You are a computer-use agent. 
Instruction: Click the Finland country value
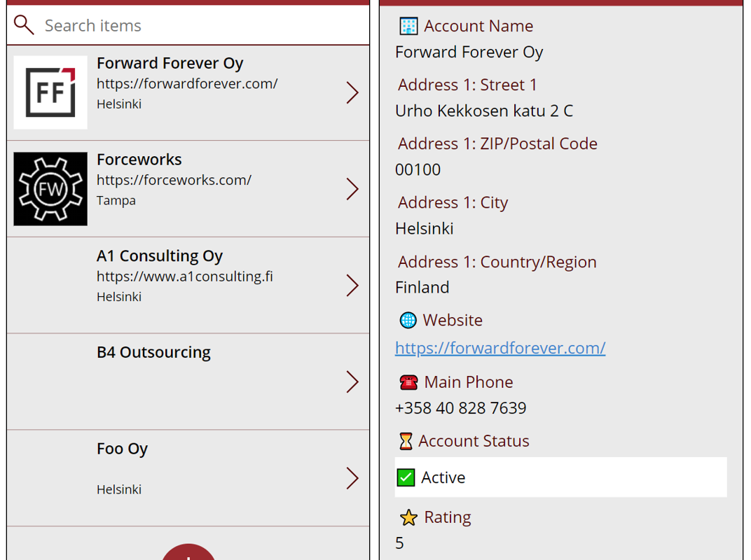(422, 288)
